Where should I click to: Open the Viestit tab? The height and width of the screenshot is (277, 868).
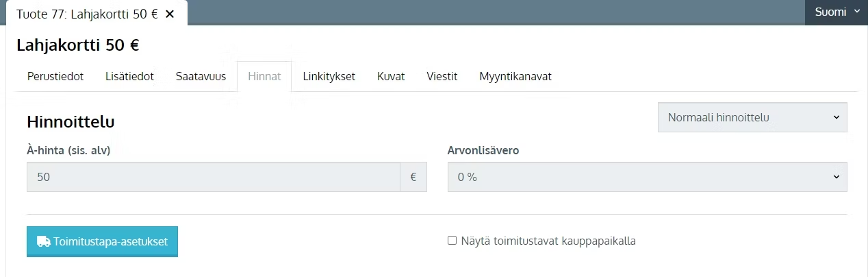(x=442, y=76)
